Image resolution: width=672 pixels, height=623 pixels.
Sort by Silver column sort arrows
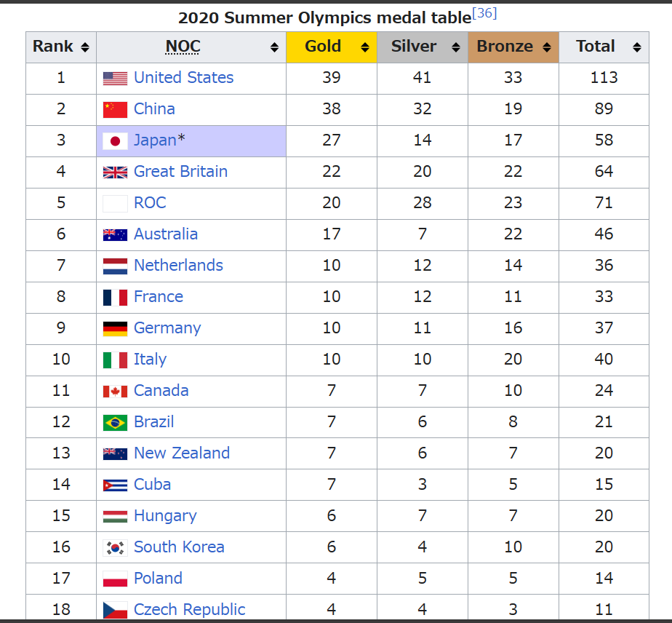[x=456, y=47]
